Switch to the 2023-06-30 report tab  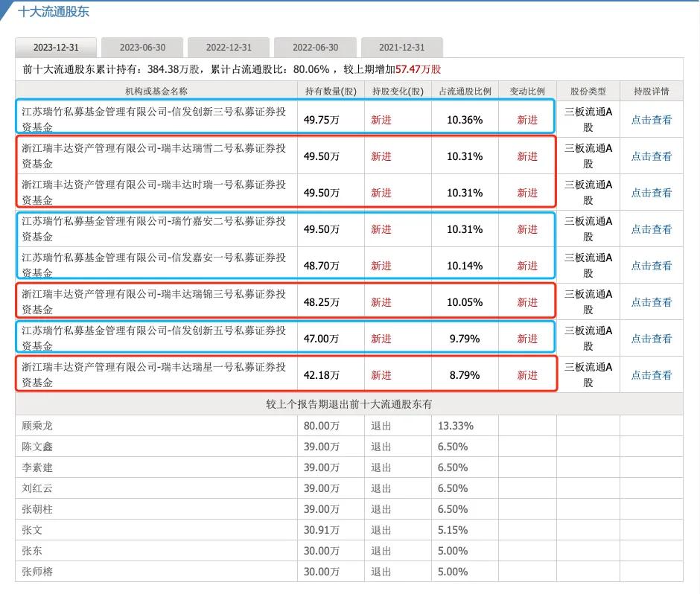(x=141, y=46)
